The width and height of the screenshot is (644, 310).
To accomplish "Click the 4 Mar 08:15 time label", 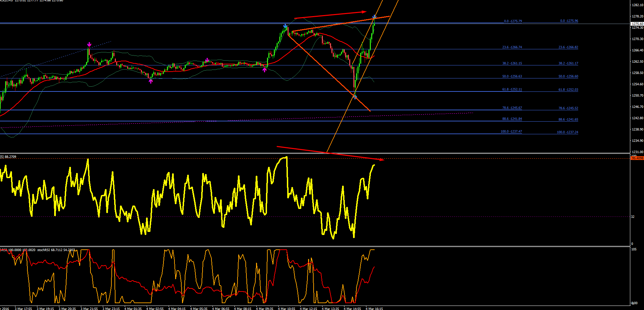I will (243, 309).
